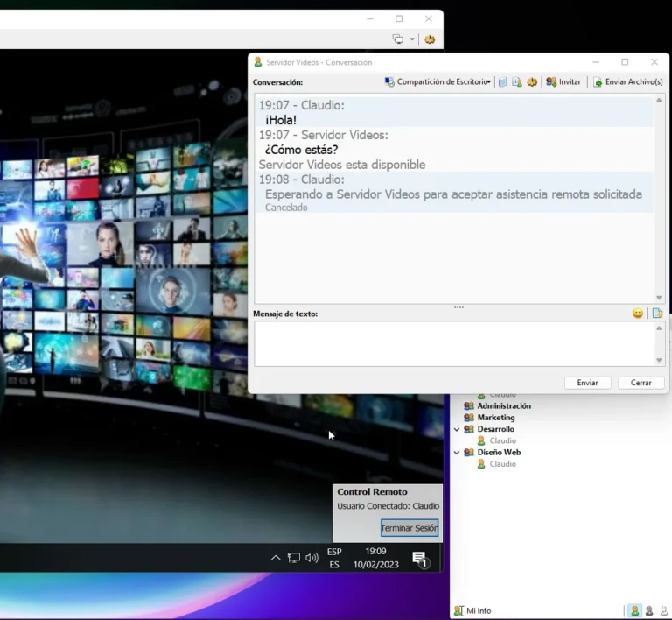Click the document copy icon in chat toolbar
This screenshot has width=672, height=620.
click(x=517, y=82)
